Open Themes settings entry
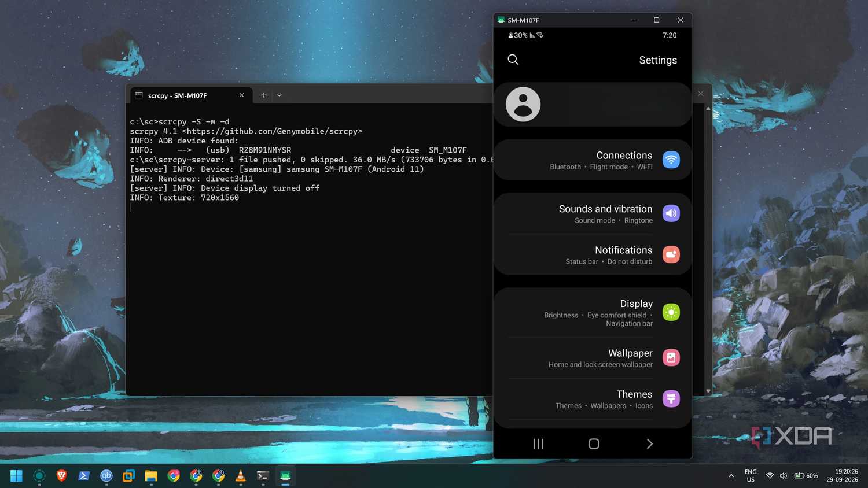This screenshot has height=488, width=868. (593, 398)
